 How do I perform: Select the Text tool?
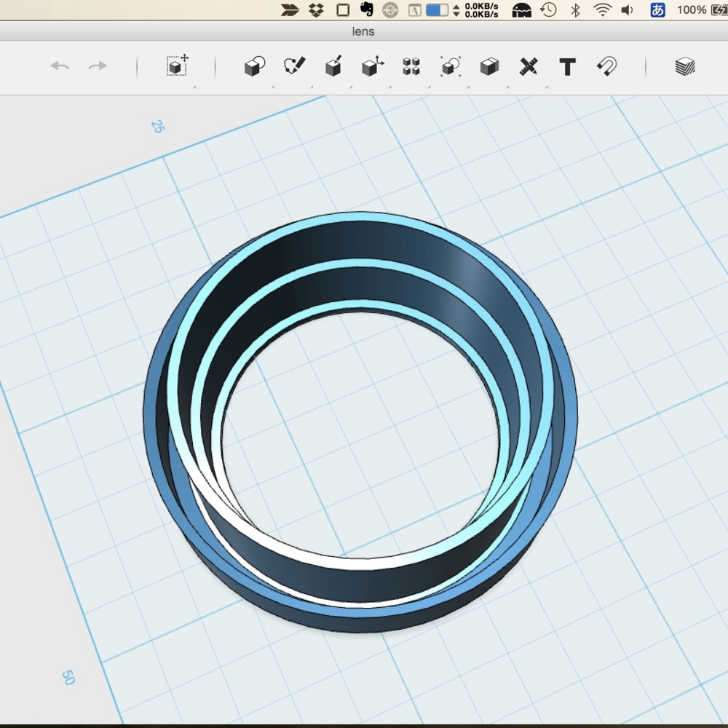click(x=567, y=67)
